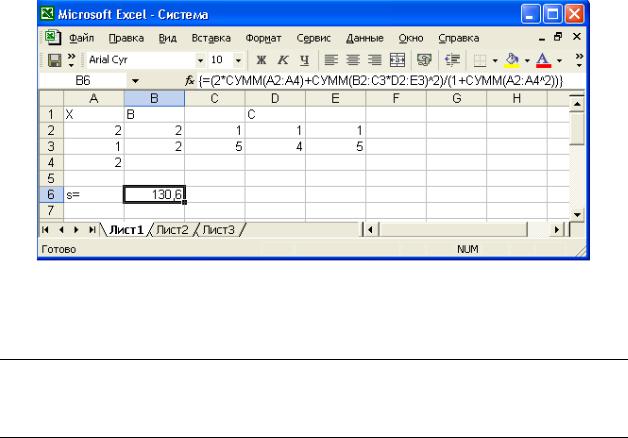The image size is (628, 438).
Task: Toggle italic formatting (К)
Action: tap(283, 60)
